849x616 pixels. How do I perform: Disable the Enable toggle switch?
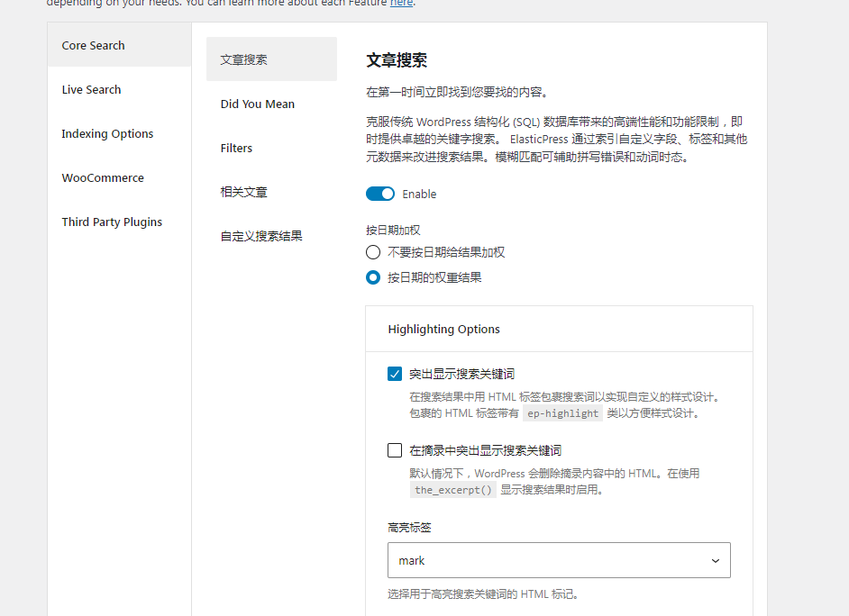380,194
